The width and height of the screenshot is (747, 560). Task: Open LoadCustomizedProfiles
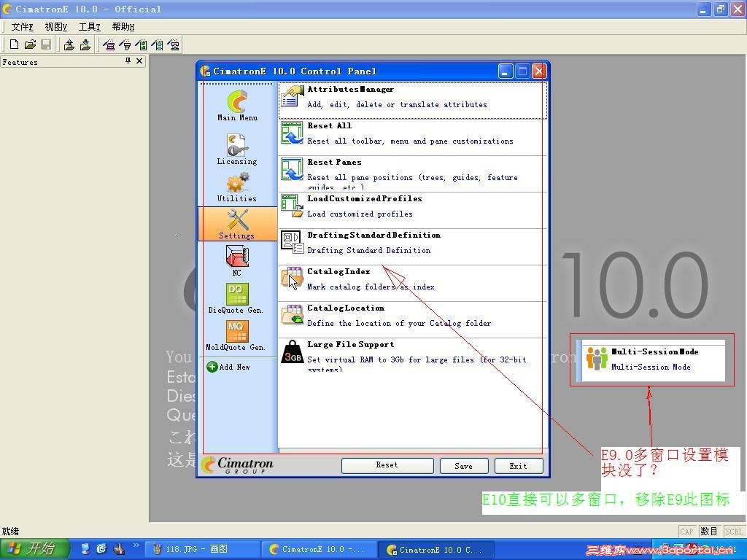point(412,210)
